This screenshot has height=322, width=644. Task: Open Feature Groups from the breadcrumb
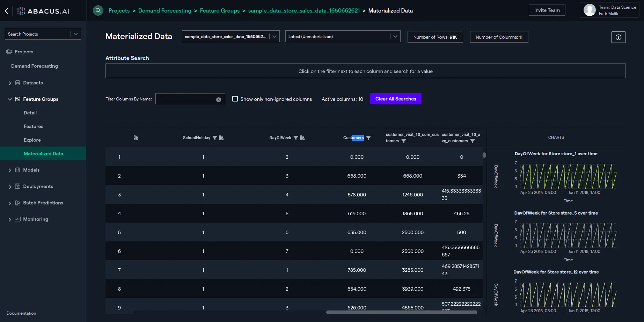pos(220,10)
